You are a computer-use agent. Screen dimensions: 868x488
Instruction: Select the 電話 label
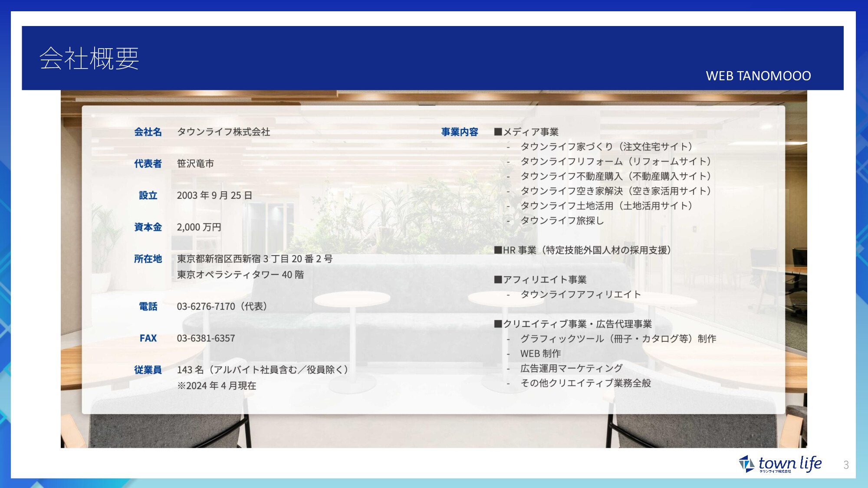click(148, 306)
